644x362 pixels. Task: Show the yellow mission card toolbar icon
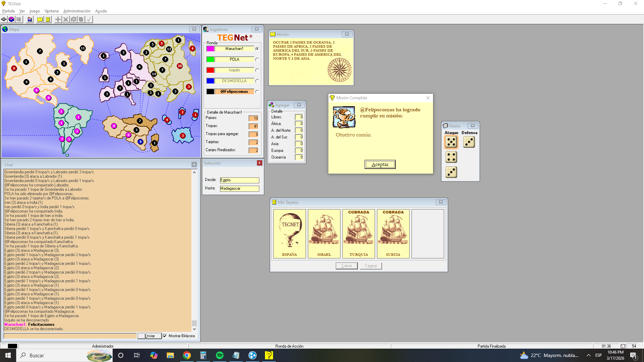point(40,19)
